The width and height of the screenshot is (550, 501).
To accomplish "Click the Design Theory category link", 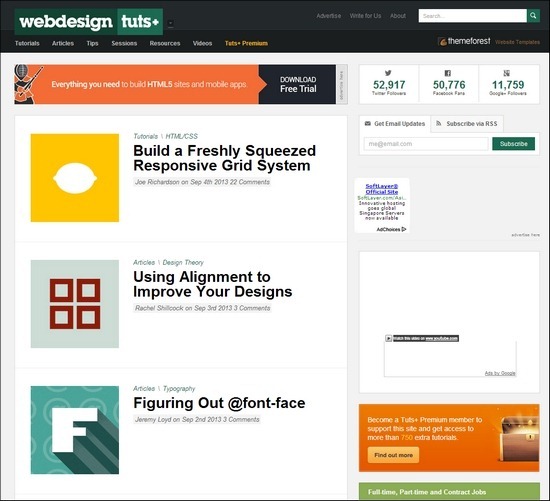I will click(183, 262).
